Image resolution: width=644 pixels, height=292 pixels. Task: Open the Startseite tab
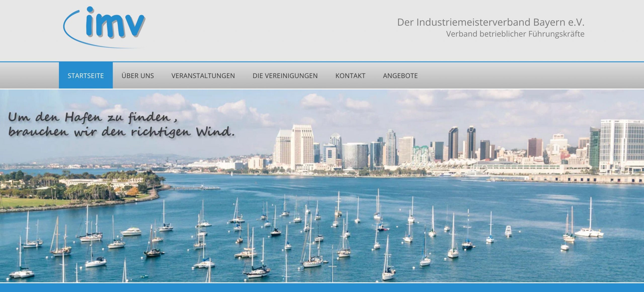click(86, 76)
